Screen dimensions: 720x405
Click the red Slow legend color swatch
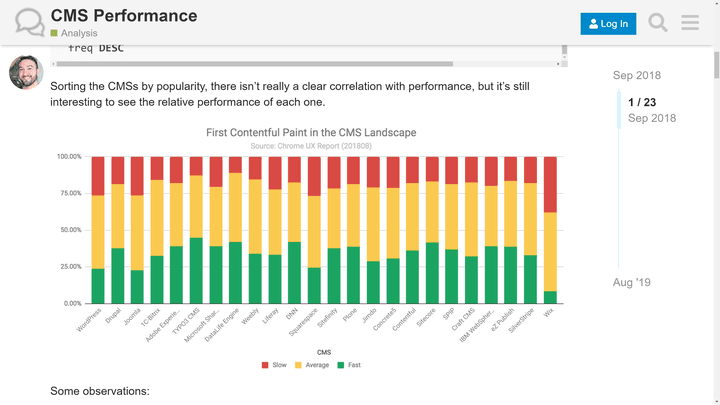pos(265,365)
